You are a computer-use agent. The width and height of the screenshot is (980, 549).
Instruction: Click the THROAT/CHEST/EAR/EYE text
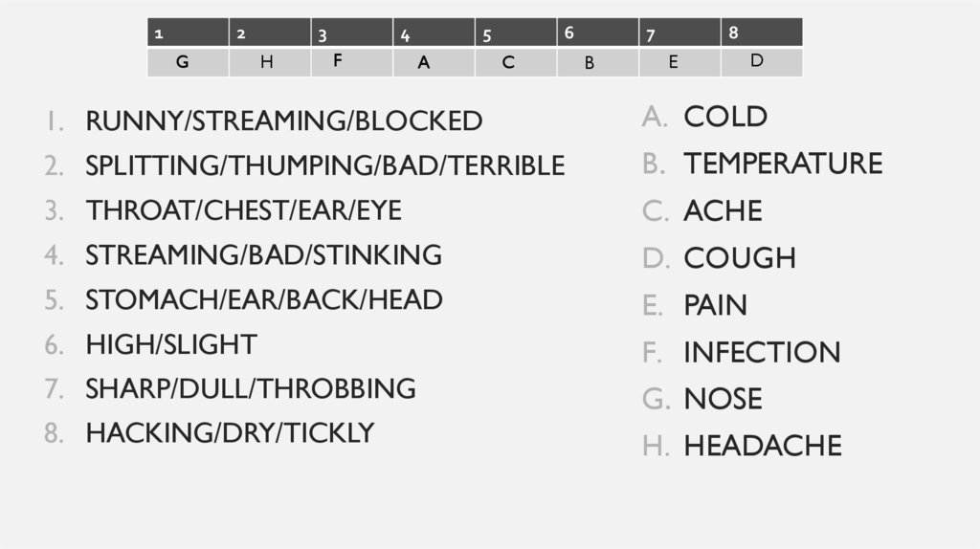[x=243, y=210]
